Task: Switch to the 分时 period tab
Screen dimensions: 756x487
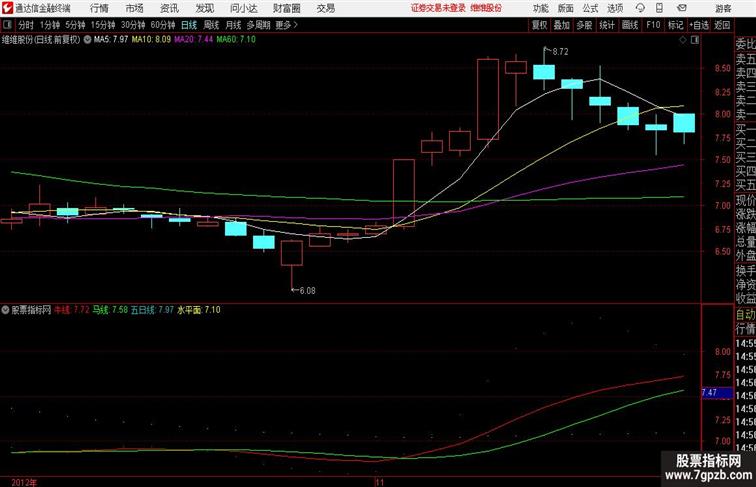Action: 26,25
